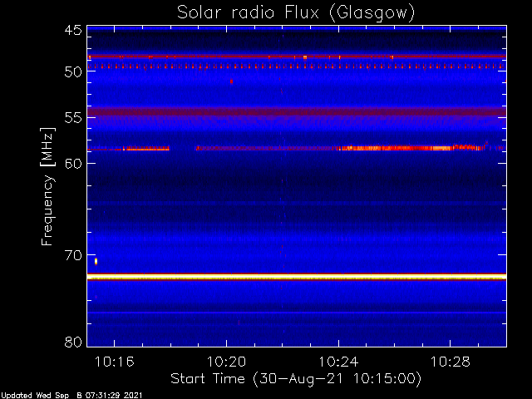Click the small yellow spot just below 70 MHz
The image size is (532, 399).
tap(96, 261)
